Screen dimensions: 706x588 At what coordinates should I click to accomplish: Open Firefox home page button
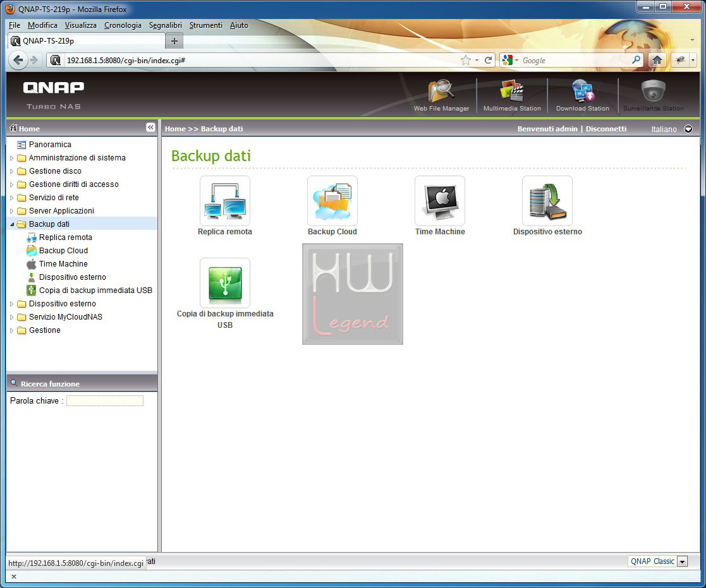[x=657, y=60]
